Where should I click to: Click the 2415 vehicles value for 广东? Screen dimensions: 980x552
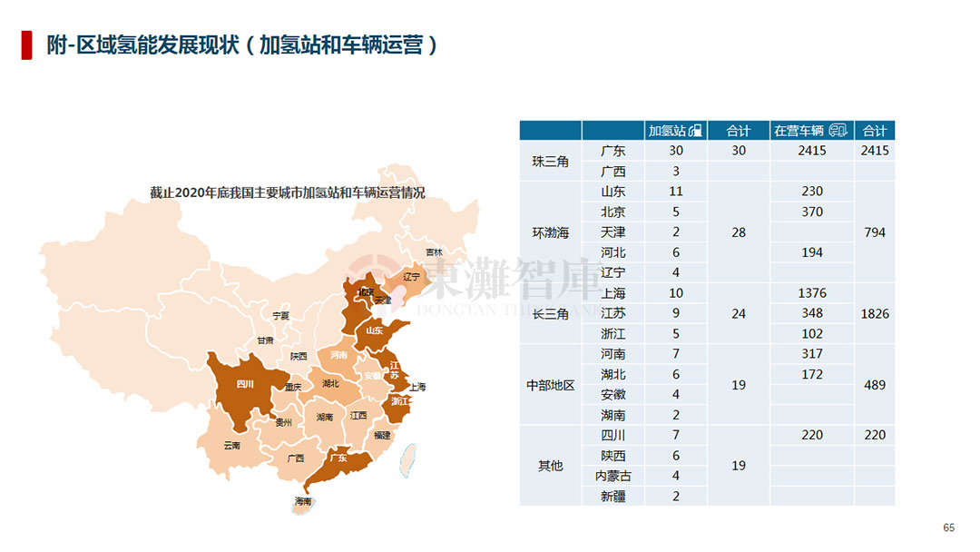point(812,151)
